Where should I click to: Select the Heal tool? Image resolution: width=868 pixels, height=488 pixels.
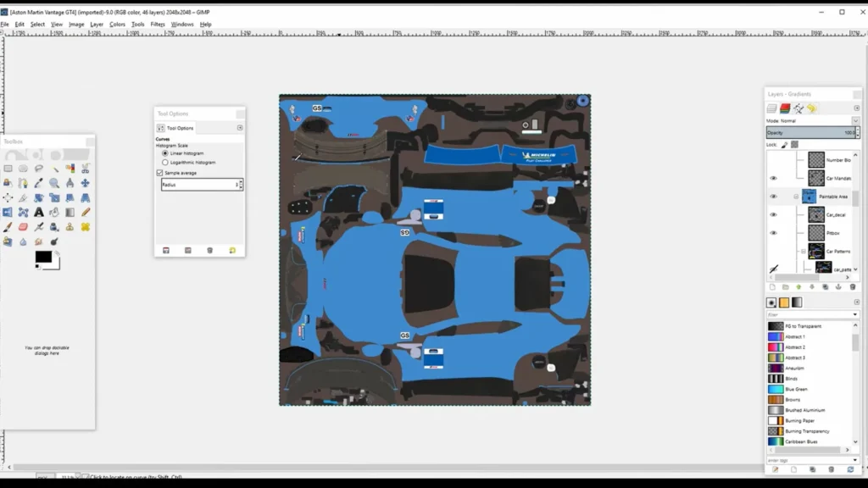pos(86,227)
